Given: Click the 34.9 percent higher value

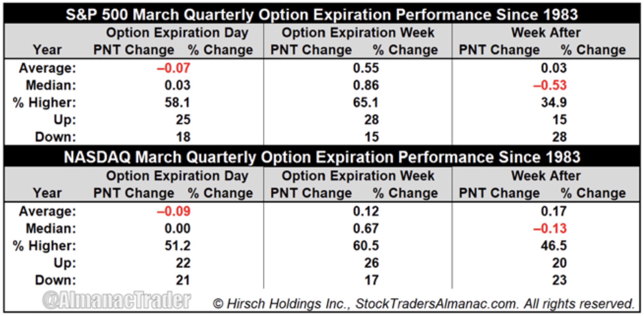Looking at the screenshot, I should click(x=554, y=103).
